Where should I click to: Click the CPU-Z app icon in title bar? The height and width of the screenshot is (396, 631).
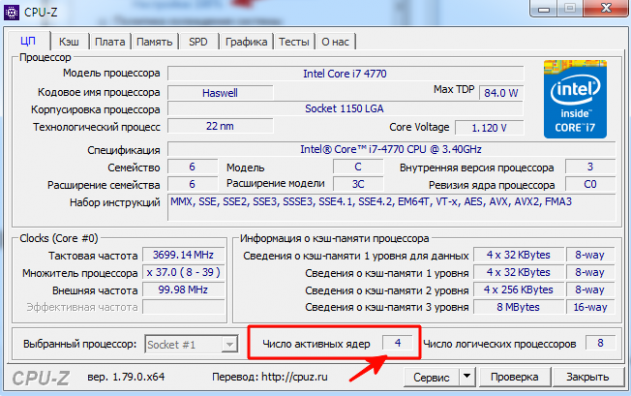11,12
